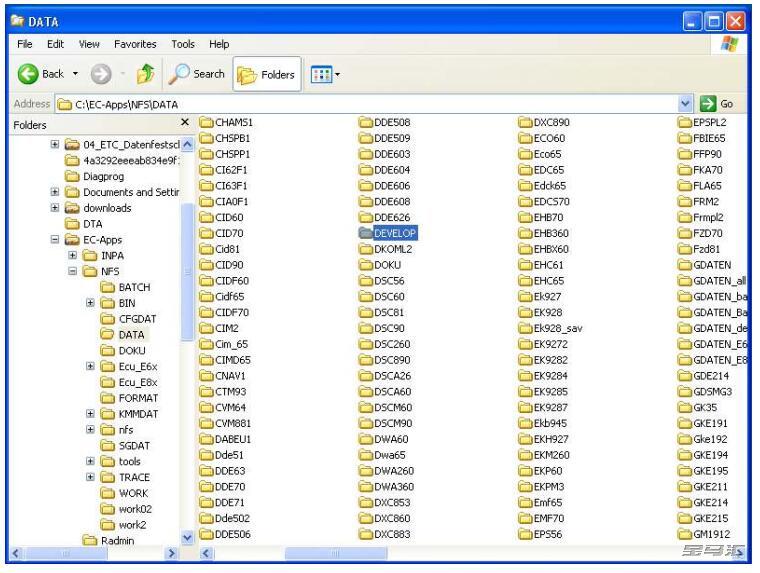Select the CVM881 folder icon
This screenshot has height=573, width=760.
coord(206,423)
